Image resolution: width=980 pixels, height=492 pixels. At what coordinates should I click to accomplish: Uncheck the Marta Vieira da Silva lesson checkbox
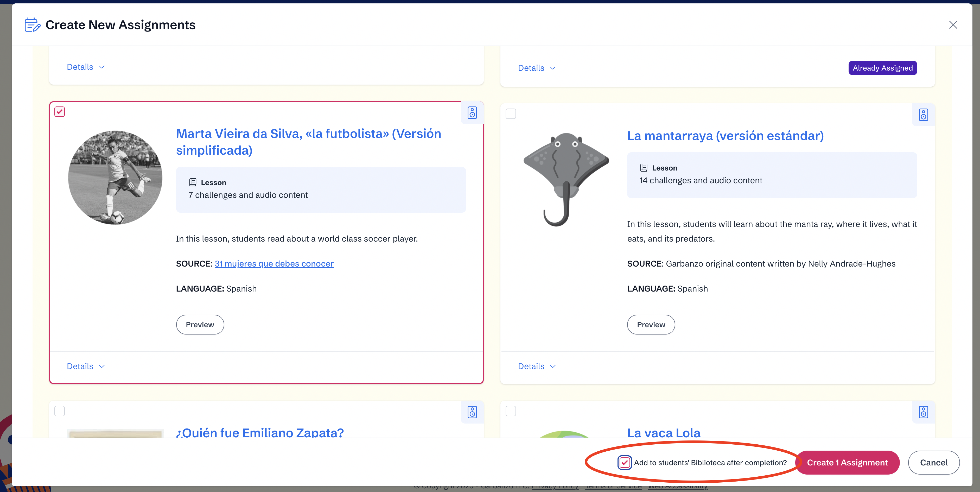click(x=60, y=111)
